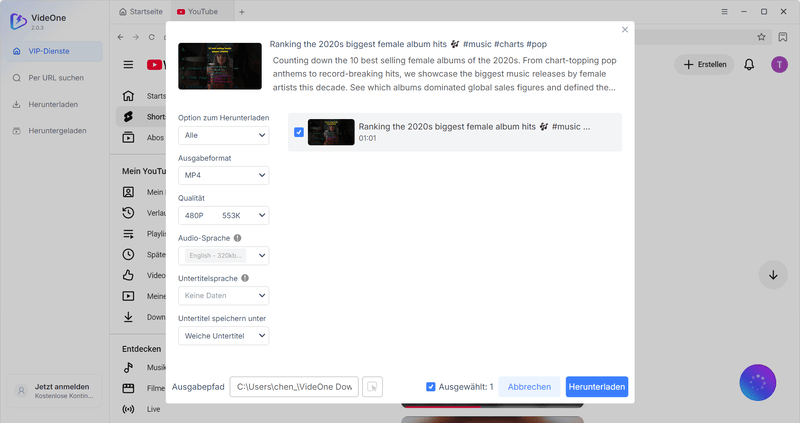
Task: Click the Abbrechen button
Action: (529, 387)
